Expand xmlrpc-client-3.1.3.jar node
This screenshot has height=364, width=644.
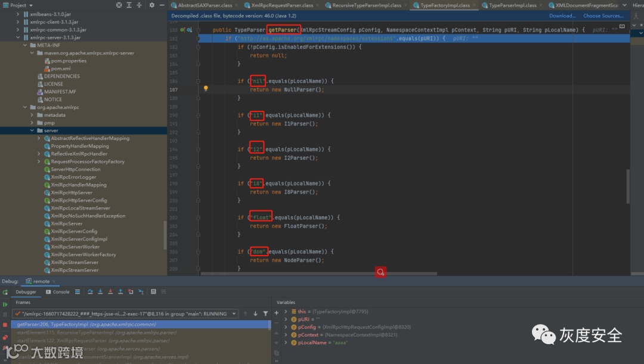[x=18, y=22]
